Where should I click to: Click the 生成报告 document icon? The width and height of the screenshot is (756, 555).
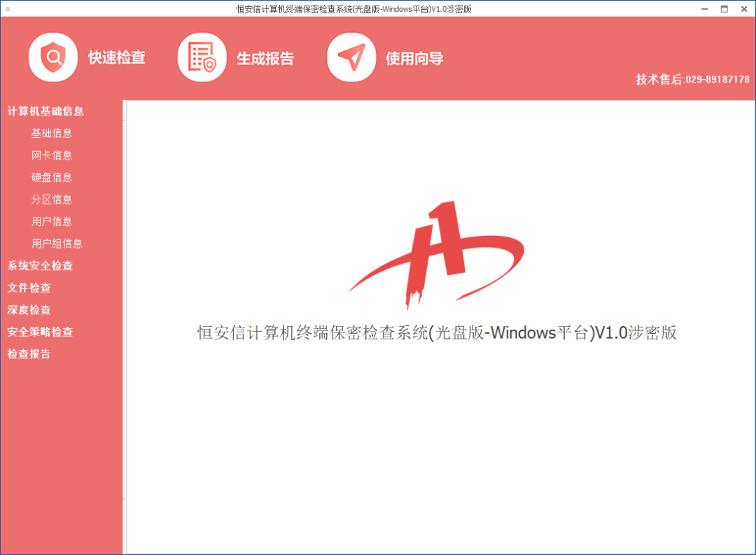[x=202, y=57]
